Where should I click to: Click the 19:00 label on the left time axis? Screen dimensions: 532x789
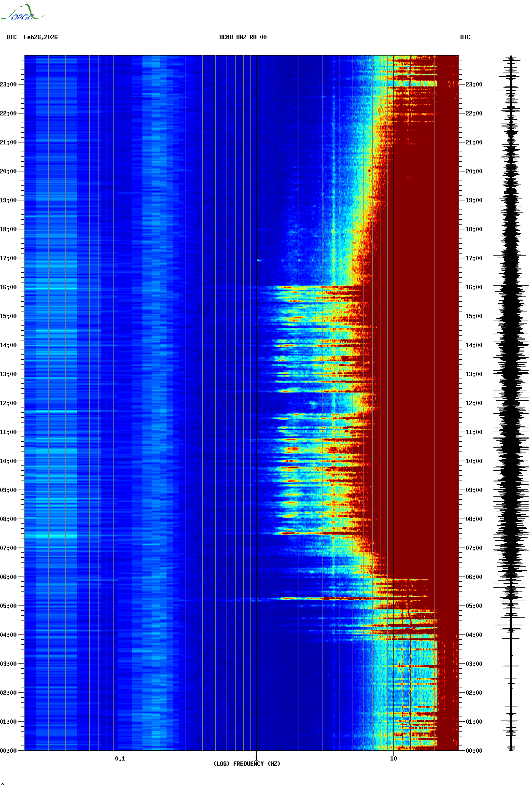coord(8,200)
